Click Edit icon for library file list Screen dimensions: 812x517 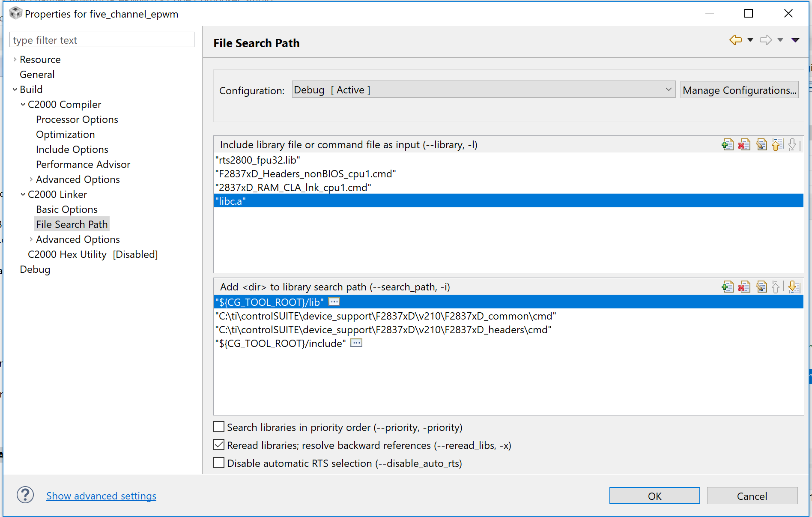761,145
